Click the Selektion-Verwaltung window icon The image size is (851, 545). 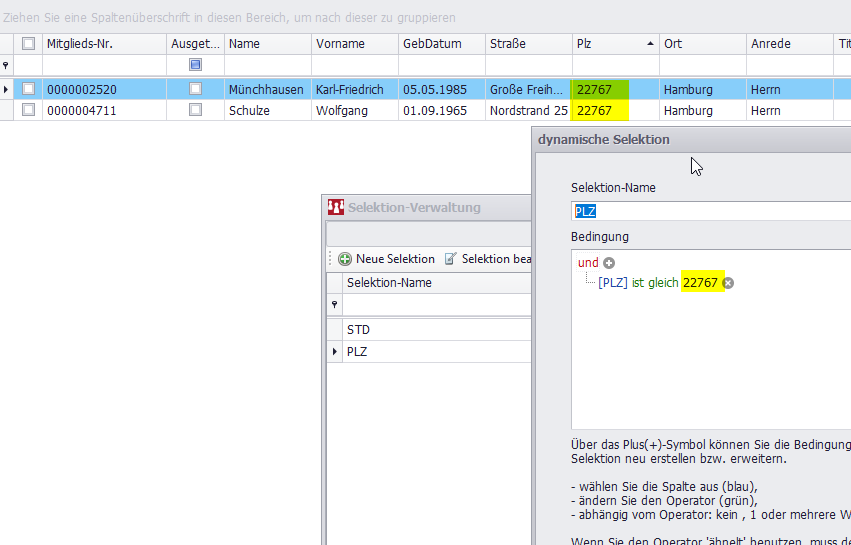(336, 208)
